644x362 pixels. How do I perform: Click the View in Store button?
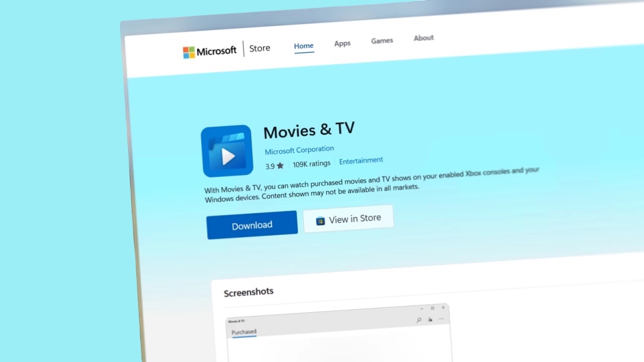[x=348, y=219]
